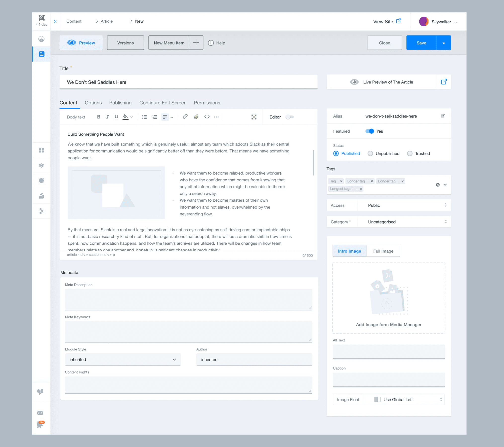Select the Unpublished status radio
Screen dimensions: 504x447
click(370, 153)
